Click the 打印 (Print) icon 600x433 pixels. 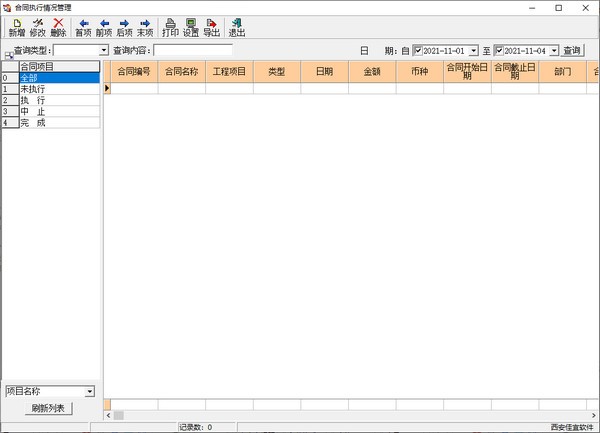170,27
